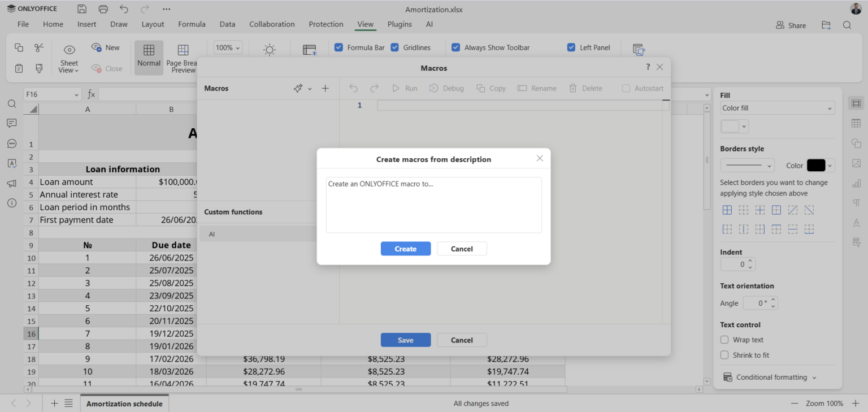Click outside borders only icon
The image size is (868, 412).
(776, 210)
